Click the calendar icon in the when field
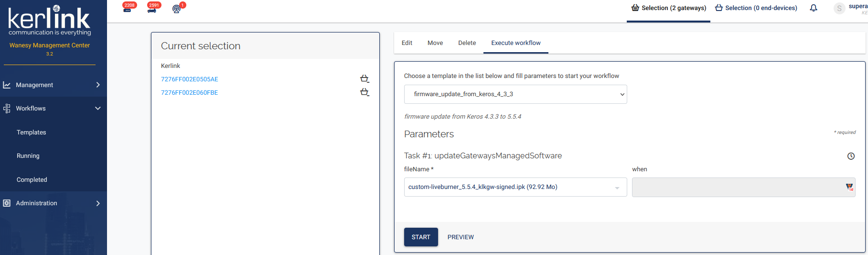The width and height of the screenshot is (868, 255). pos(849,187)
